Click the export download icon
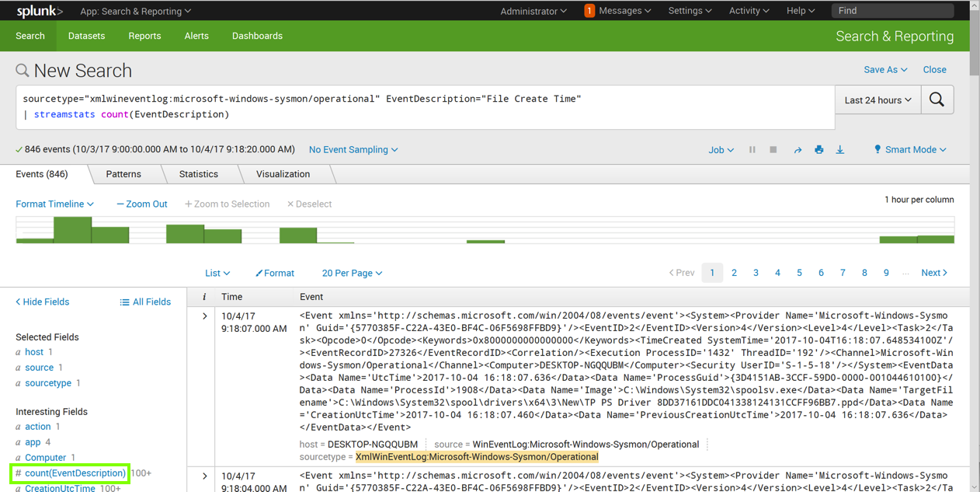The image size is (980, 492). click(839, 150)
